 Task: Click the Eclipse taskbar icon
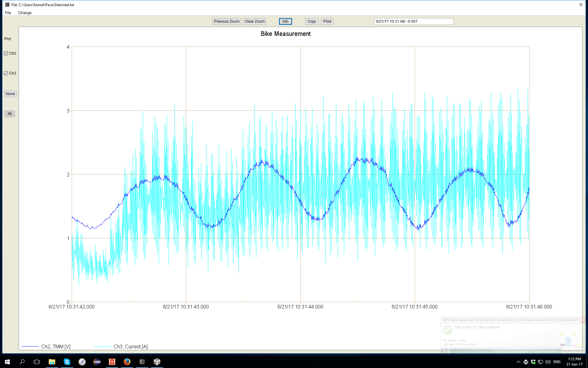(x=97, y=362)
